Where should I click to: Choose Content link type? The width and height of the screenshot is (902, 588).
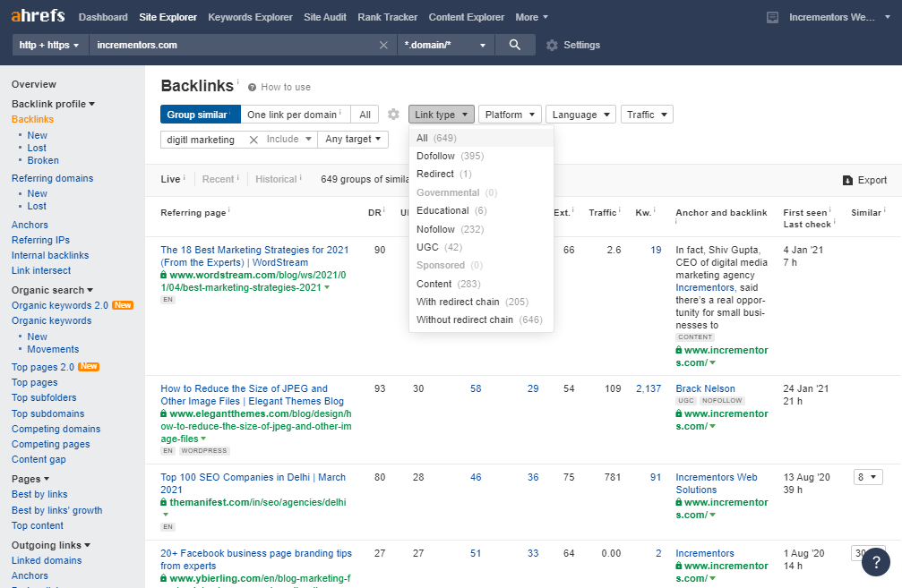click(481, 284)
